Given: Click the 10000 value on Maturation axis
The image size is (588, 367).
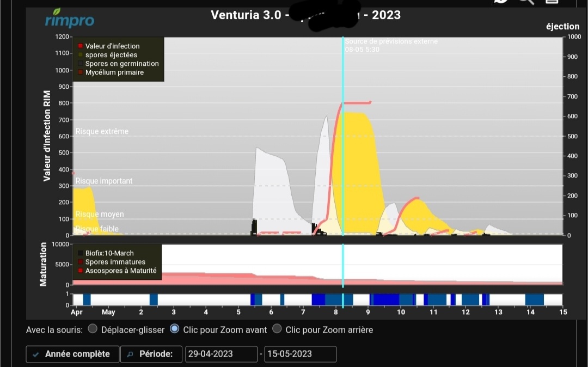Looking at the screenshot, I should point(60,244).
